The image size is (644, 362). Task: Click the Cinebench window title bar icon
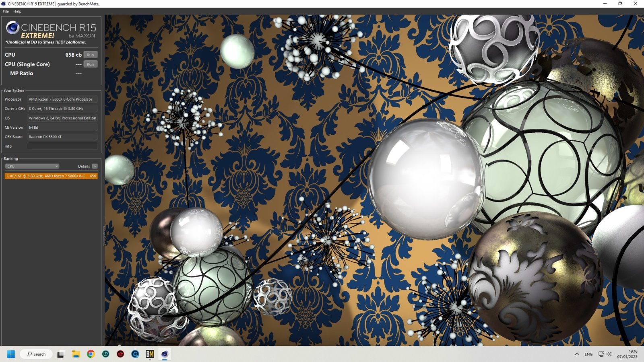coord(4,4)
